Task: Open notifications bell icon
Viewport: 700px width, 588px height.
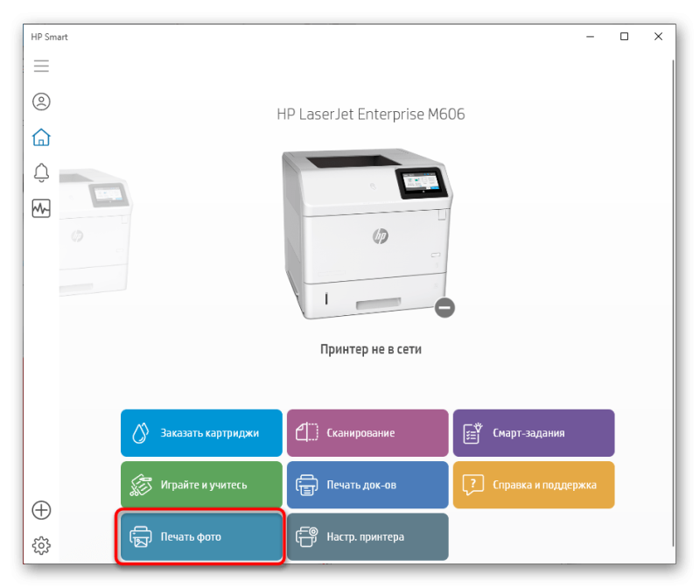Action: click(x=41, y=172)
